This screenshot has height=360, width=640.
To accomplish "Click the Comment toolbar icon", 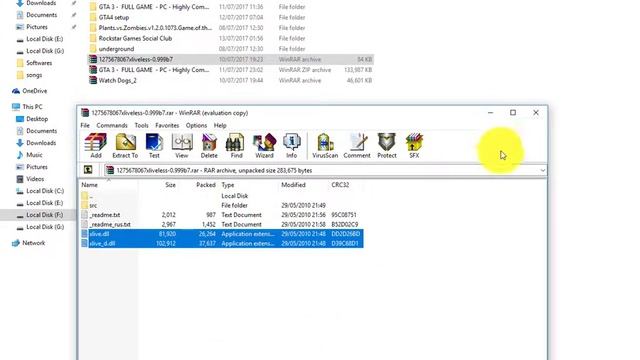I will click(x=357, y=146).
